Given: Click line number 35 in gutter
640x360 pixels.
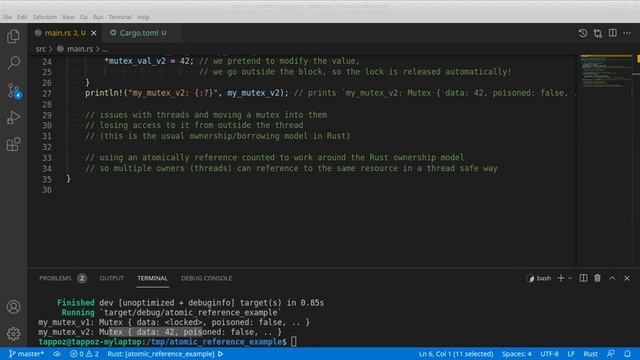Looking at the screenshot, I should coord(47,179).
